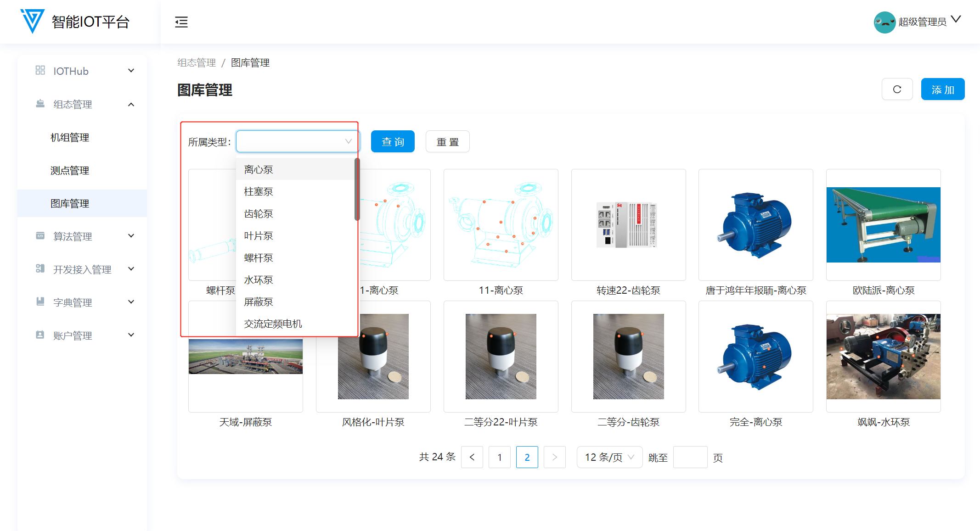Click the 字典管理 book icon

(x=40, y=302)
